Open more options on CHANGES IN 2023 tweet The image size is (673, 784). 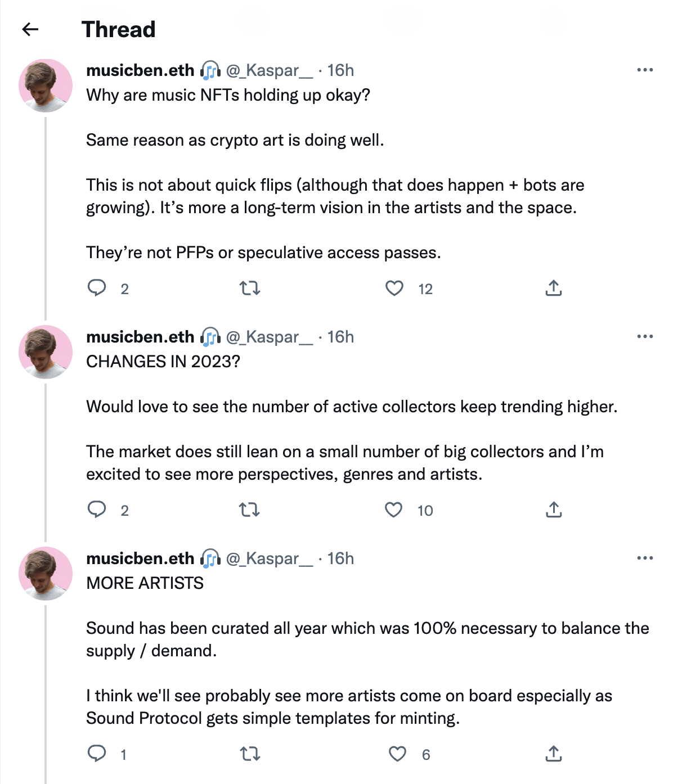point(645,337)
